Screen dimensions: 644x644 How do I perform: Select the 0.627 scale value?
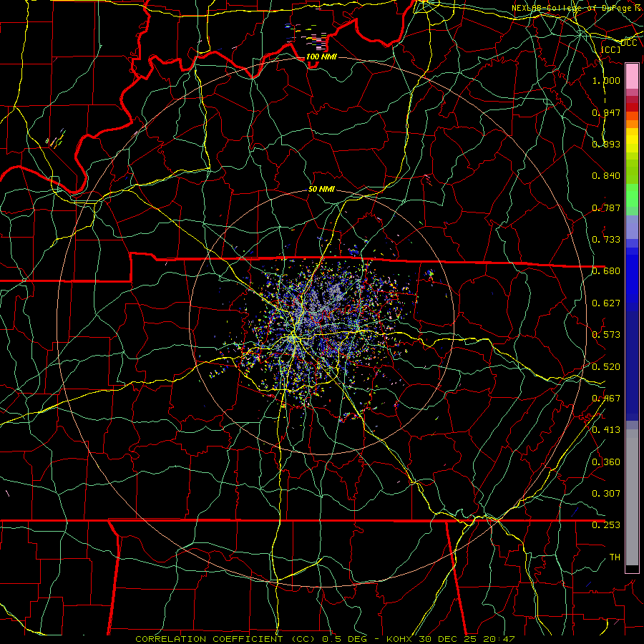tap(606, 303)
